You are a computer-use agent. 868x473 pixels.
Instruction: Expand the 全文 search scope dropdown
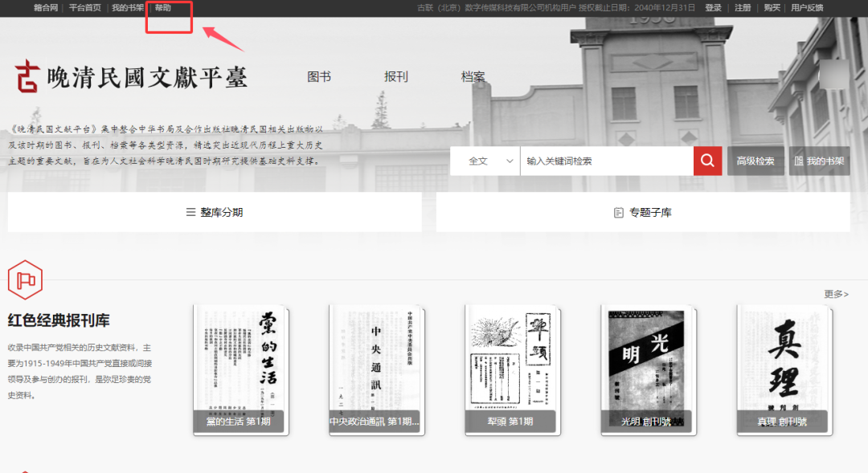tap(492, 161)
